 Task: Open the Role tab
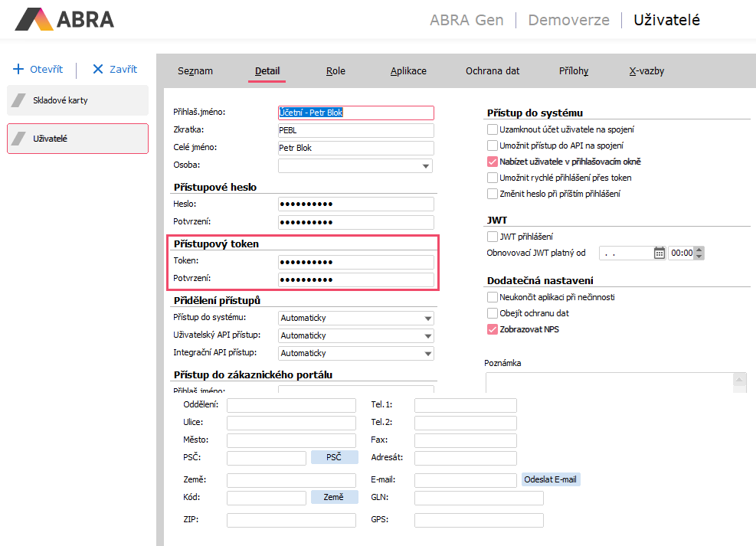pos(335,71)
